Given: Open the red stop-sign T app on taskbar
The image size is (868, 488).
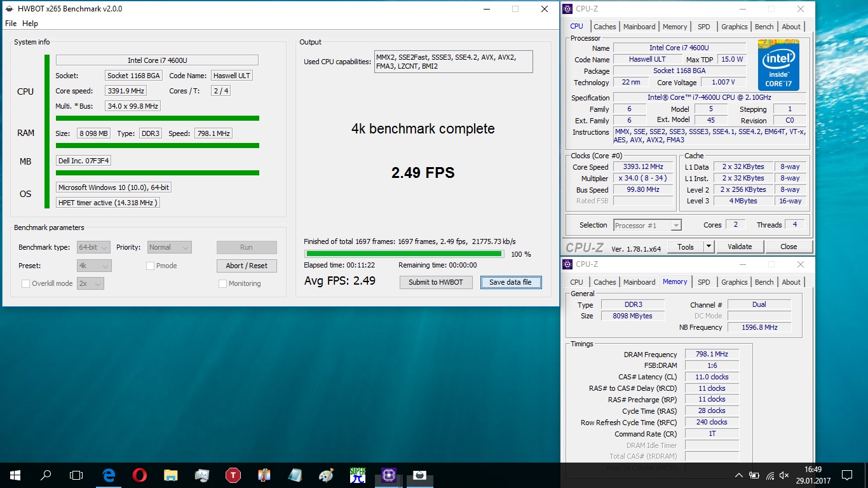Looking at the screenshot, I should 233,475.
